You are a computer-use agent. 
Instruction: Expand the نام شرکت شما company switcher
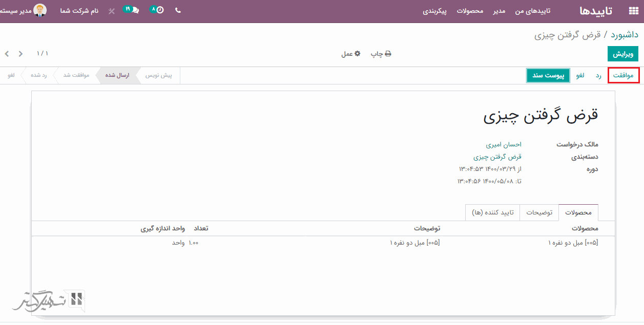click(79, 11)
